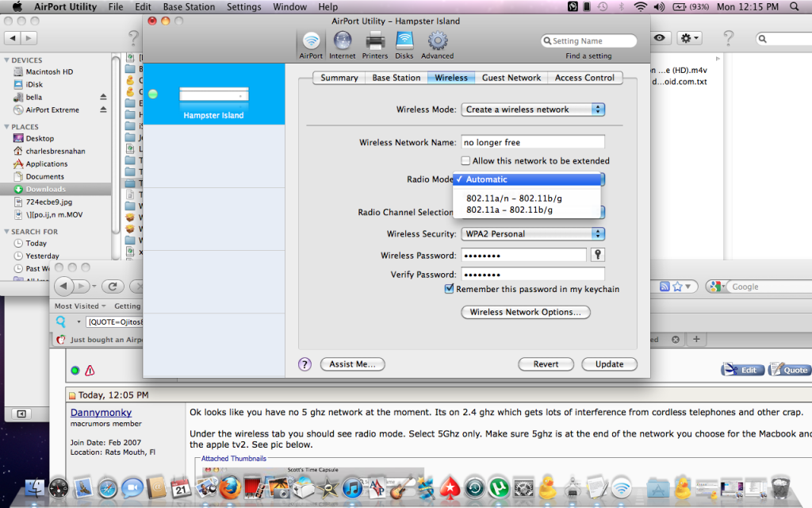Eject AirPort Extreme in the Finder sidebar
The height and width of the screenshot is (508, 812).
(x=103, y=110)
